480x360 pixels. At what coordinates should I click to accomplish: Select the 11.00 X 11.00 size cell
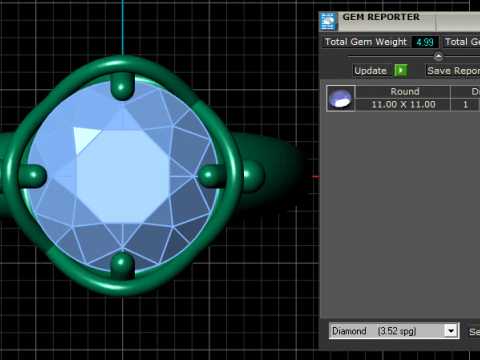click(x=403, y=104)
